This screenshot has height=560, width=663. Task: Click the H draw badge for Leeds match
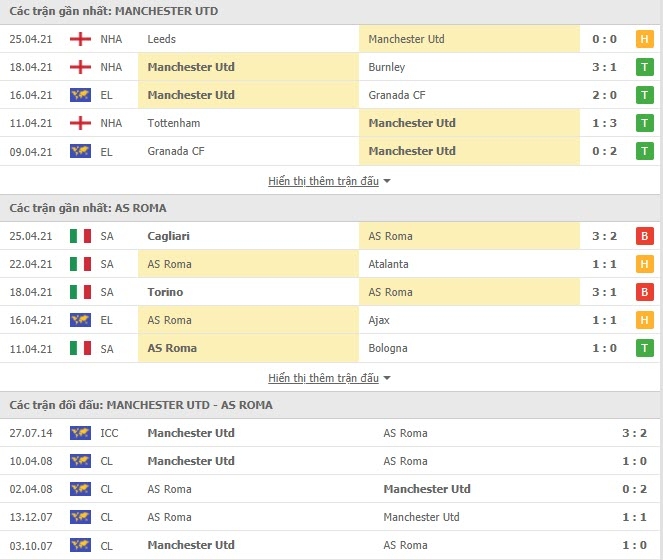[x=644, y=39]
